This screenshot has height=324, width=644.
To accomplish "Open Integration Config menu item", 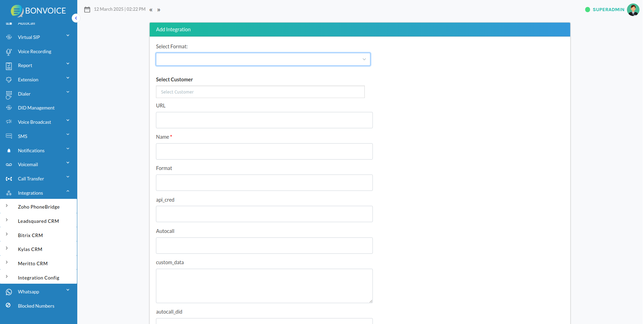I will click(x=39, y=278).
